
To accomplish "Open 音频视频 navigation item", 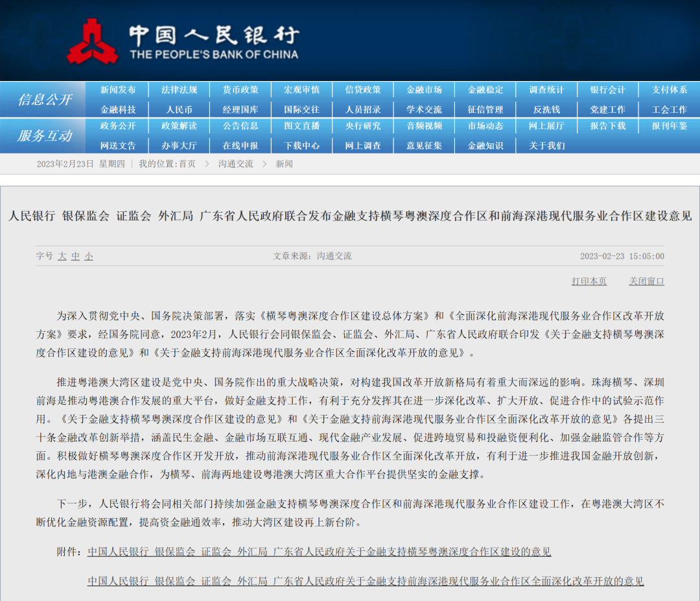I will tap(424, 126).
